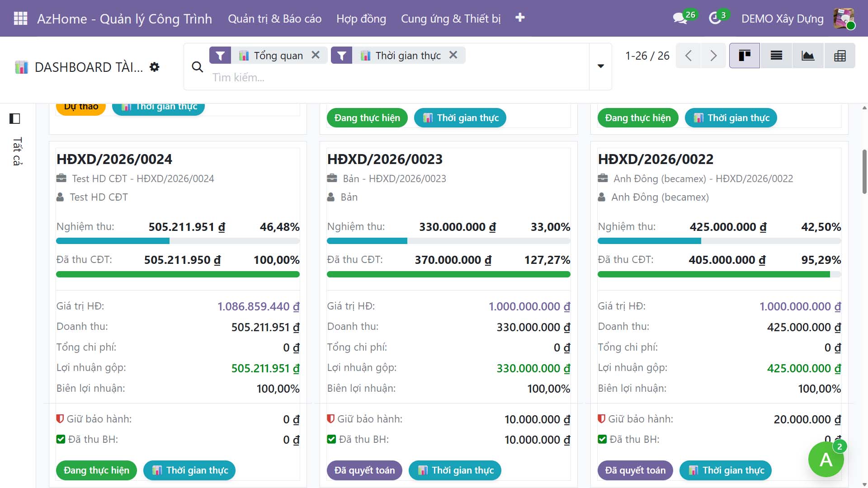Open the apps grid menu
The height and width of the screenshot is (488, 868).
[20, 19]
